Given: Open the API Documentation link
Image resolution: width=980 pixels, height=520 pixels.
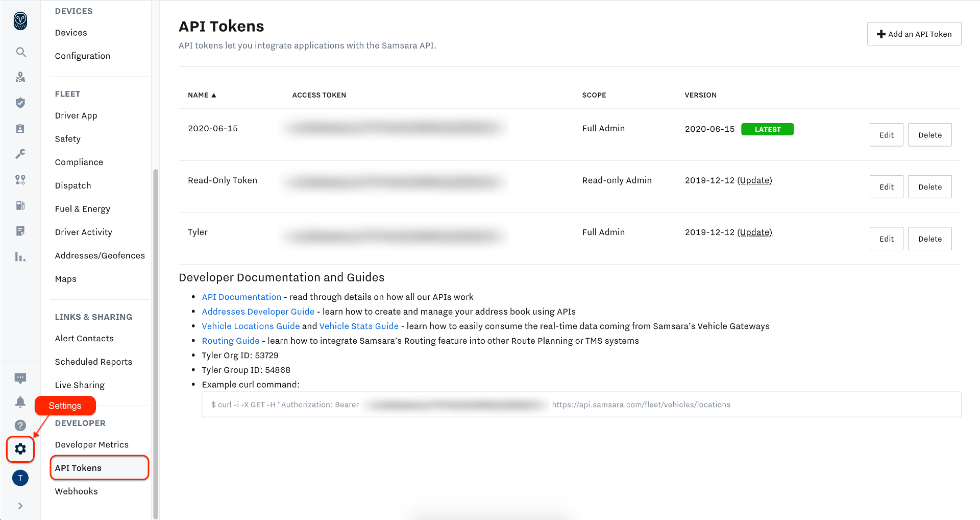Looking at the screenshot, I should pos(241,297).
